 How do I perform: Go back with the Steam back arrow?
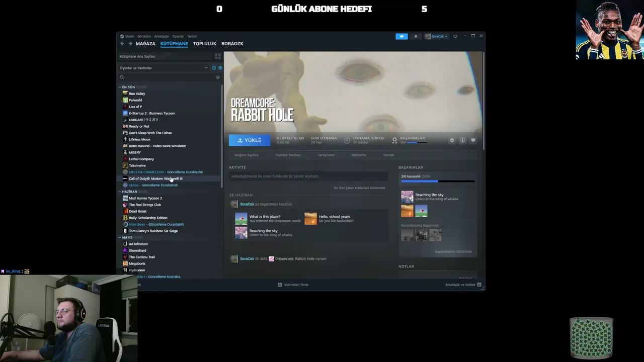122,44
